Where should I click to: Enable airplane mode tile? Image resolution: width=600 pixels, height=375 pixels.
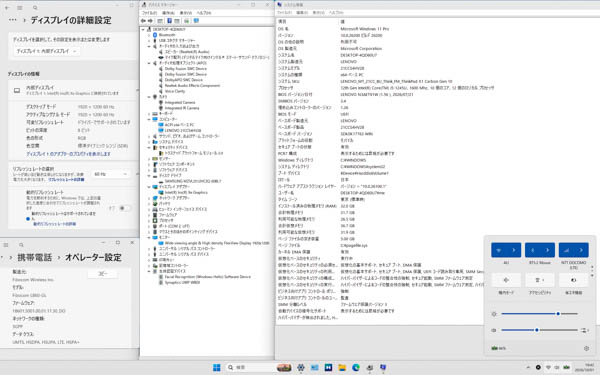point(506,280)
